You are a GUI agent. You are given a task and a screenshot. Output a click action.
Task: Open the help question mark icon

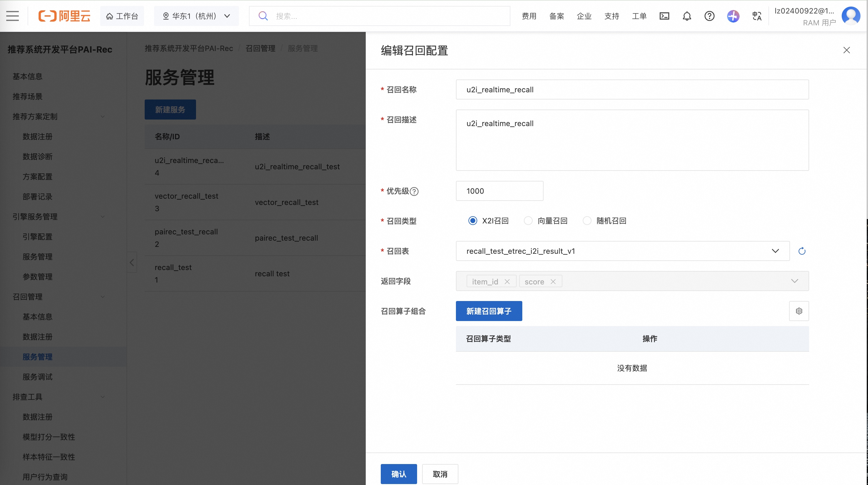[x=709, y=16]
